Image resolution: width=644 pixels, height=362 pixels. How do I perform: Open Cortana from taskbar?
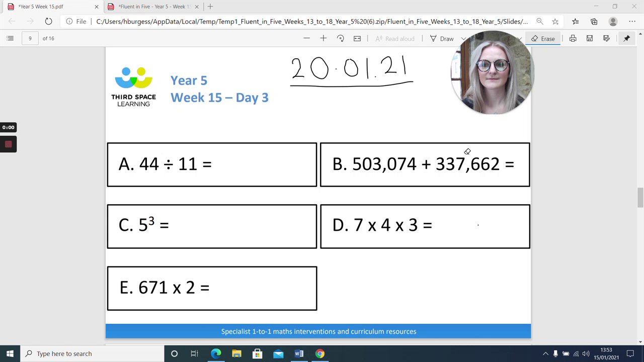coord(174,353)
